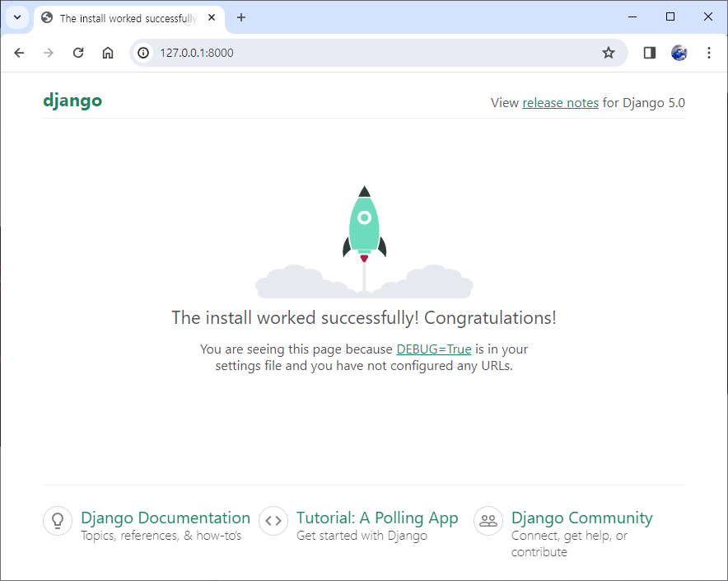Viewport: 728px width, 581px height.
Task: Open the release notes link
Action: coord(560,103)
